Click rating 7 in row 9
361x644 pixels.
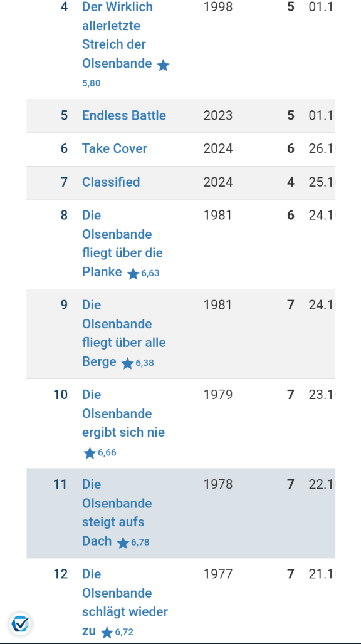point(290,305)
